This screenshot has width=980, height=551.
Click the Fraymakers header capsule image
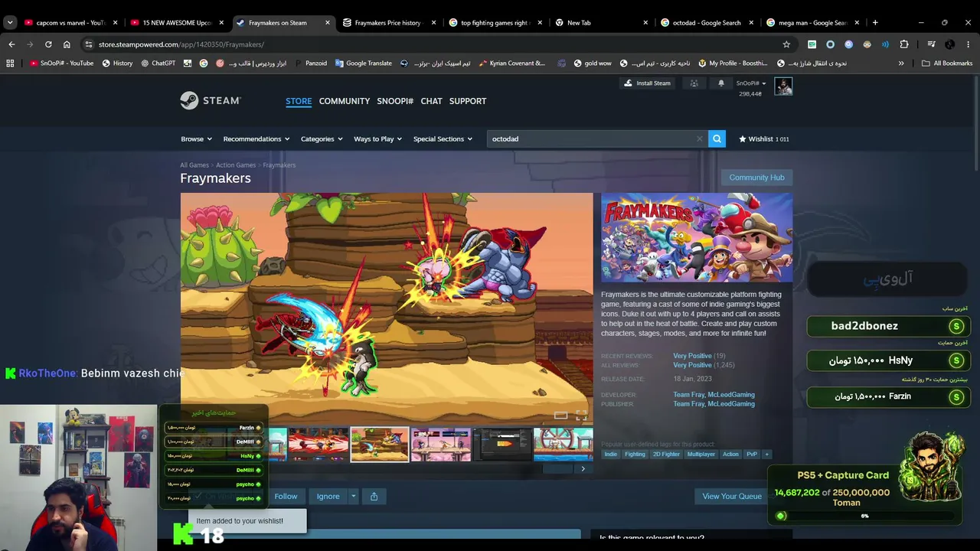pos(697,237)
